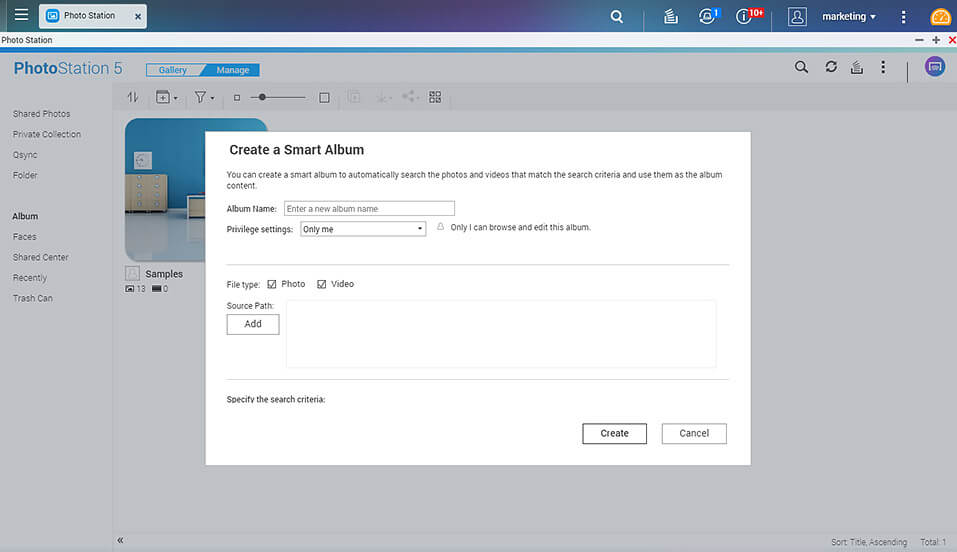The width and height of the screenshot is (957, 552).
Task: Click the user profile avatar icon
Action: [797, 16]
